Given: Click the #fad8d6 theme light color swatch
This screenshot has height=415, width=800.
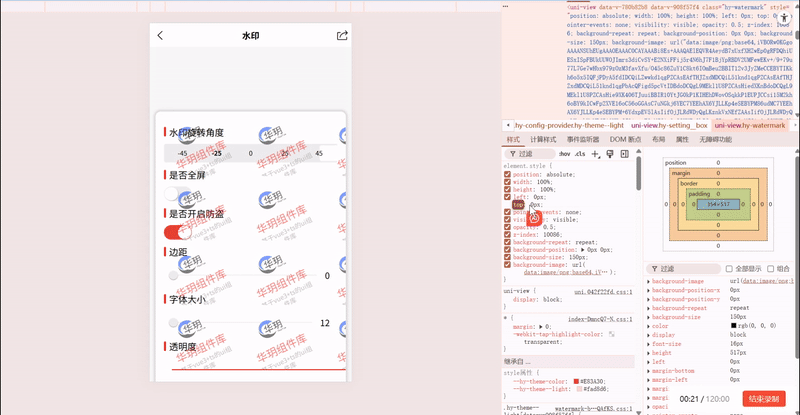Looking at the screenshot, I should coord(579,389).
